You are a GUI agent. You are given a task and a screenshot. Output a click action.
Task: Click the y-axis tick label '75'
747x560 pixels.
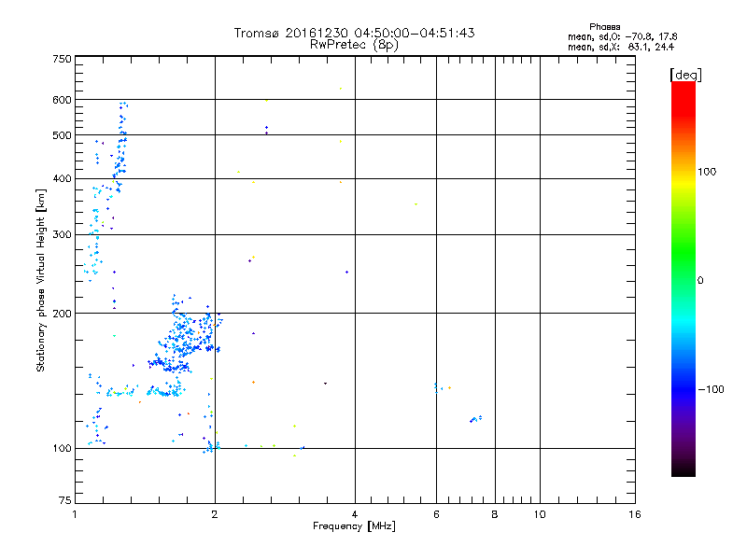click(x=64, y=500)
